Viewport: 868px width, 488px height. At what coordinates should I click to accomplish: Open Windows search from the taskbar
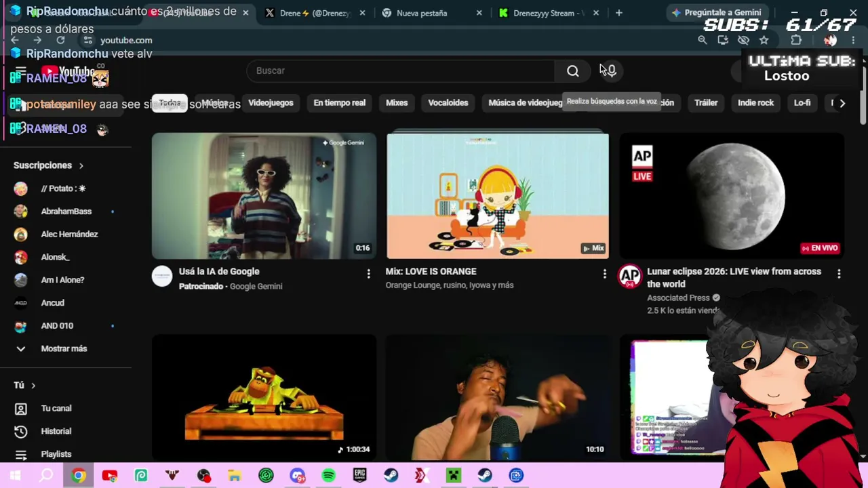[46, 476]
